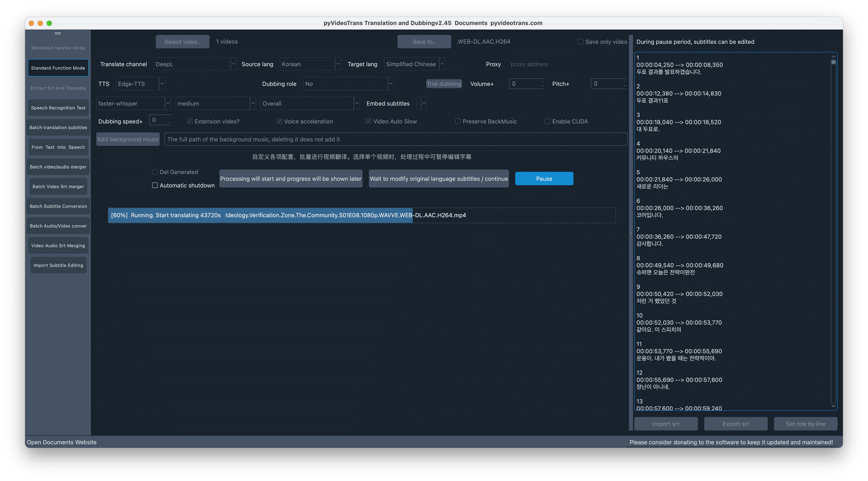Toggle Del Generated checkbox

pyautogui.click(x=155, y=172)
